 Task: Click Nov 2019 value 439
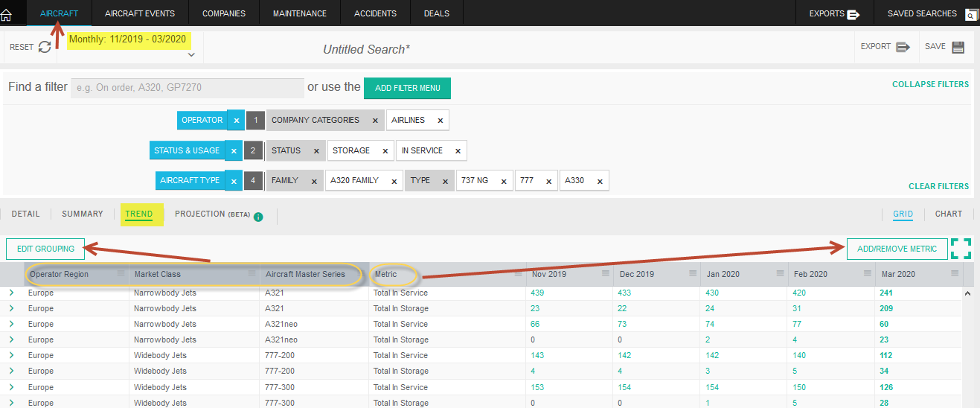tap(537, 293)
